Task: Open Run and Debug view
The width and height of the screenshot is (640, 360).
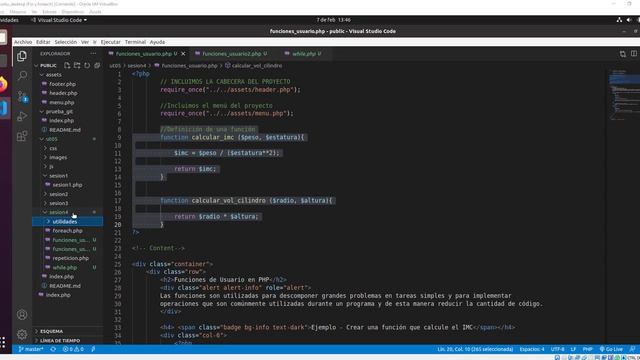Action: pyautogui.click(x=22, y=116)
